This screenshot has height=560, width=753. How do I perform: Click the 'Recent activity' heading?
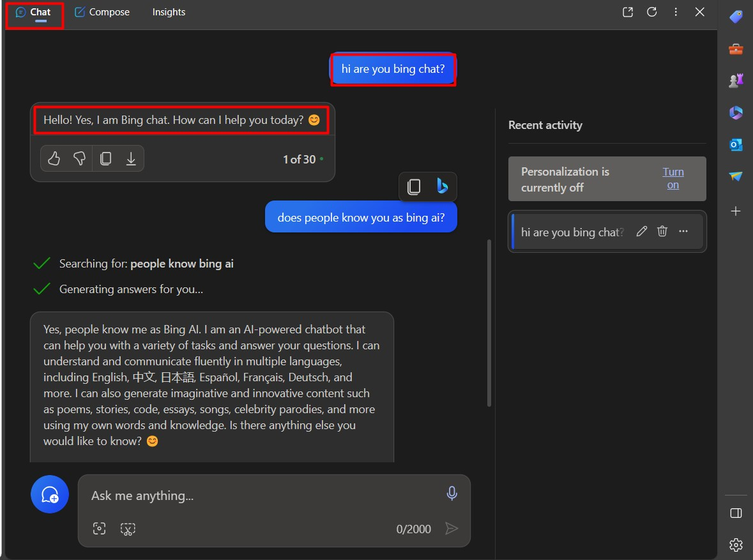(545, 125)
